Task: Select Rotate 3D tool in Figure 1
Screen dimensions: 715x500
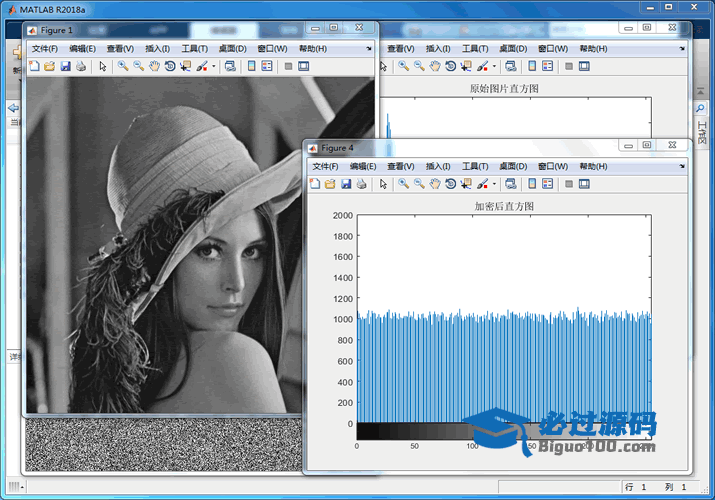Action: coord(170,66)
